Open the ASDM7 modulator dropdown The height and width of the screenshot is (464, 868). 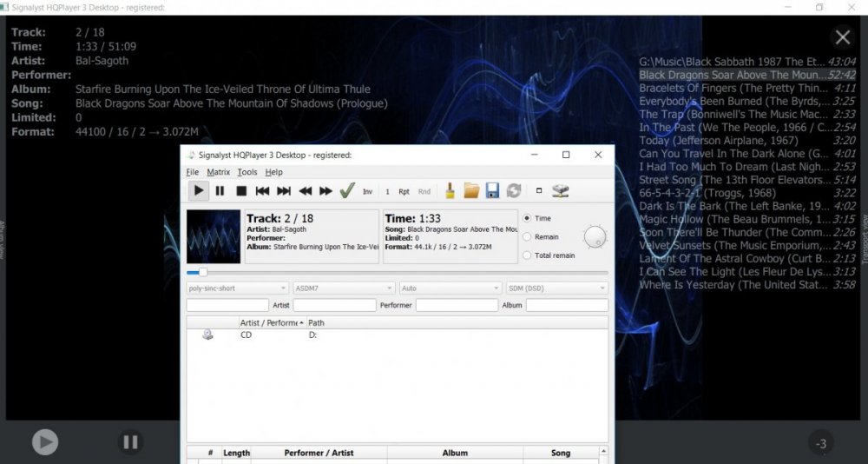click(344, 288)
